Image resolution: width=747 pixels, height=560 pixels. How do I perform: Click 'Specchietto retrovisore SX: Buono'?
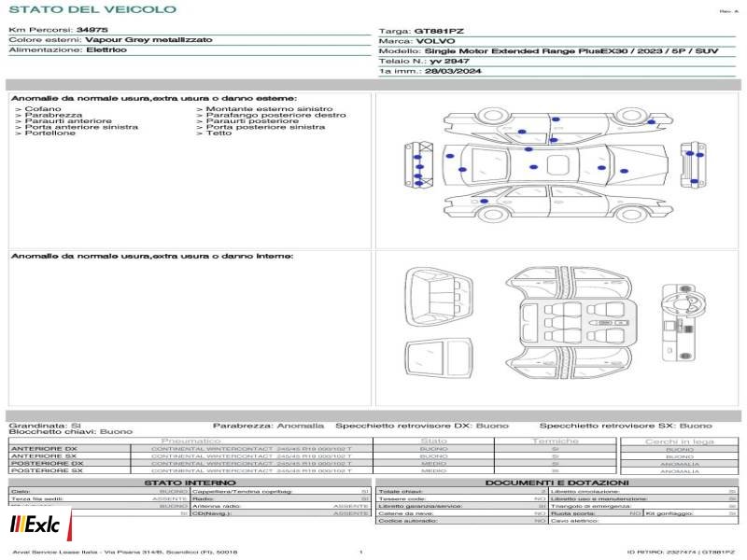(626, 426)
